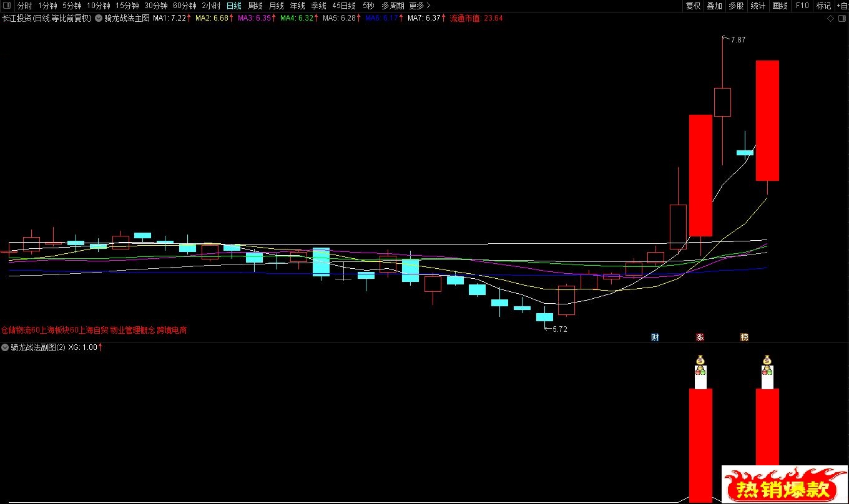The width and height of the screenshot is (849, 504).
Task: Click the 长江投资 stock title
Action: coord(17,18)
